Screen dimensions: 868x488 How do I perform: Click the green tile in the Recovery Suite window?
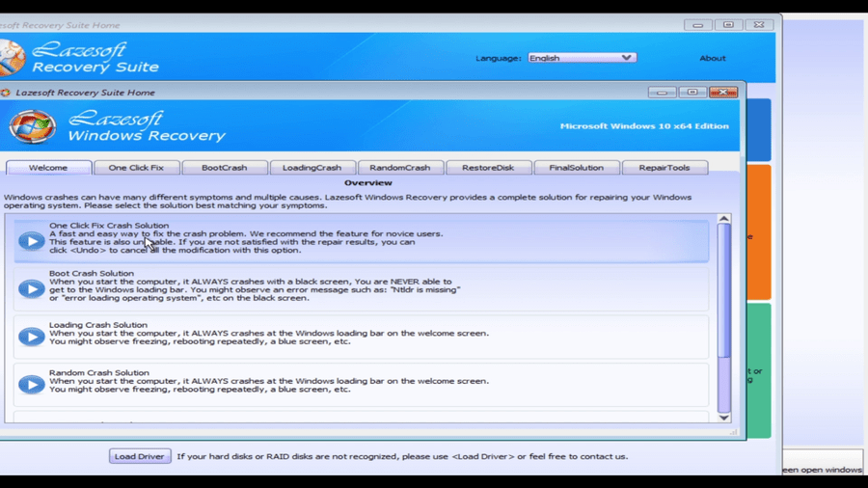coord(758,370)
